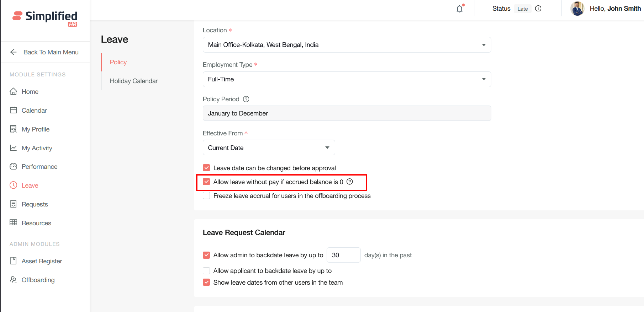Click the admin backdate days input field
This screenshot has height=312, width=644.
(x=343, y=255)
